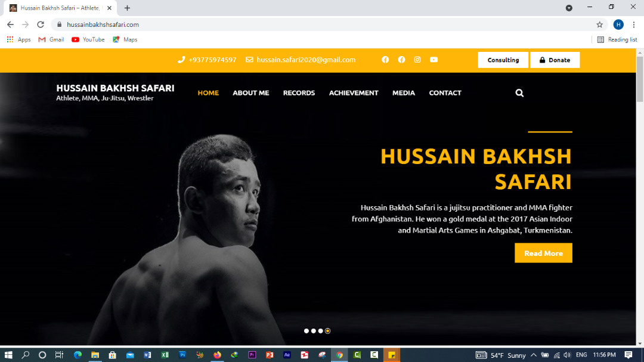Open Adobe After Effects from taskbar
The image size is (644, 362).
[287, 355]
